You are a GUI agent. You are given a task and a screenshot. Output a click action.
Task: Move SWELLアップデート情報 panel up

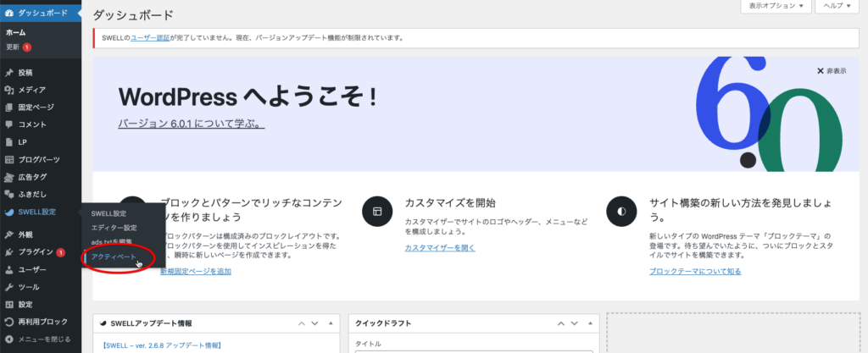[x=303, y=323]
